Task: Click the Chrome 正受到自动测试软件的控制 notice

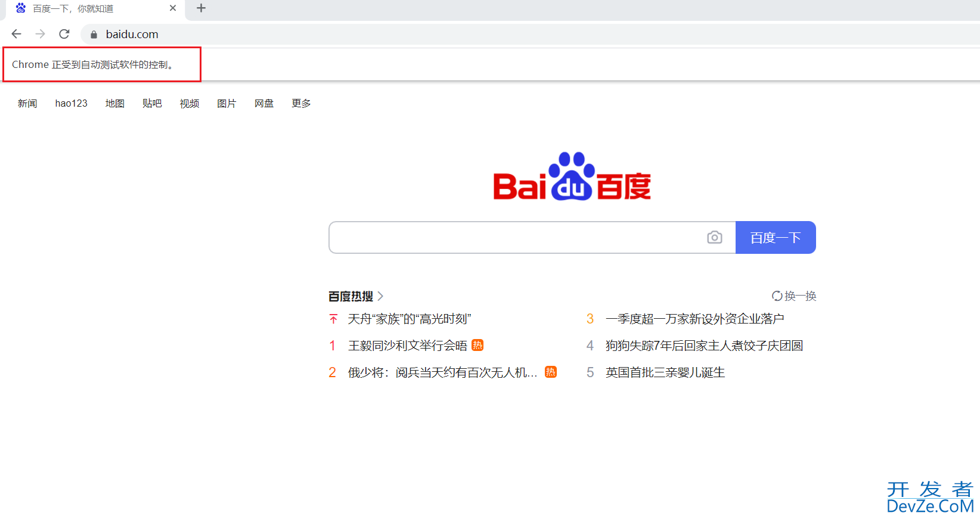Action: coord(94,64)
